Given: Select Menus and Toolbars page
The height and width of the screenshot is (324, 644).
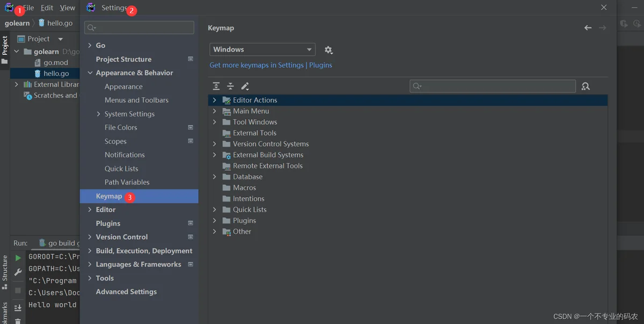Looking at the screenshot, I should (x=136, y=100).
